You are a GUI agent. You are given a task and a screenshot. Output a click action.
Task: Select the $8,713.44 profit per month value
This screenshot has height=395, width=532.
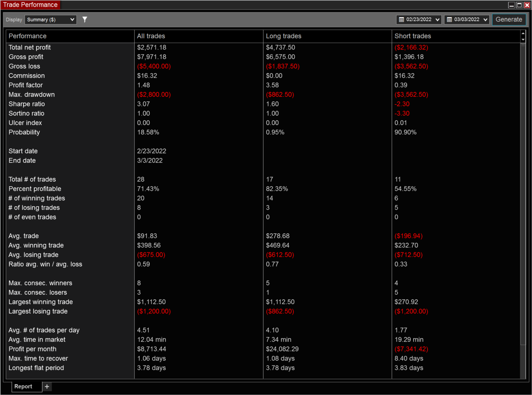(x=152, y=349)
